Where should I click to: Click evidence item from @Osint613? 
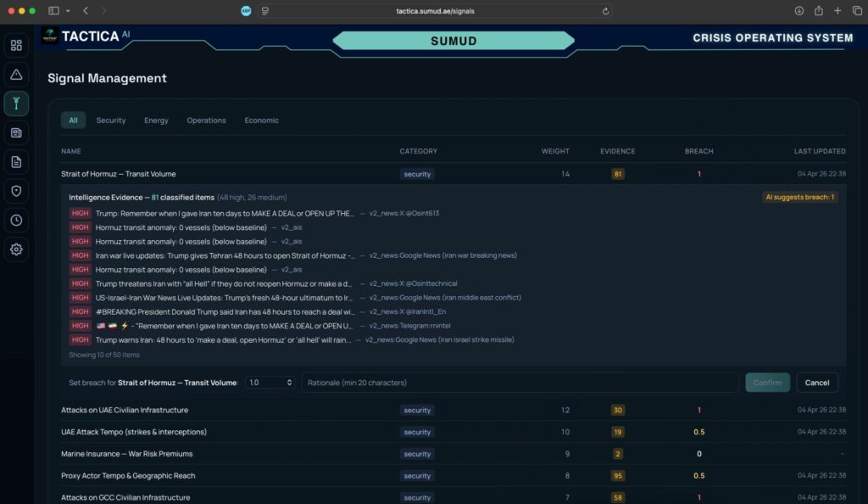254,213
